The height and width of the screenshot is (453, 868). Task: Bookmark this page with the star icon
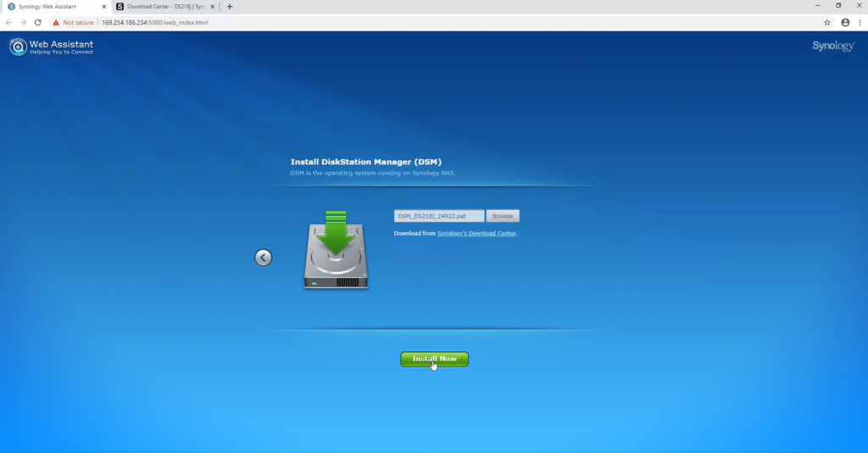click(827, 23)
